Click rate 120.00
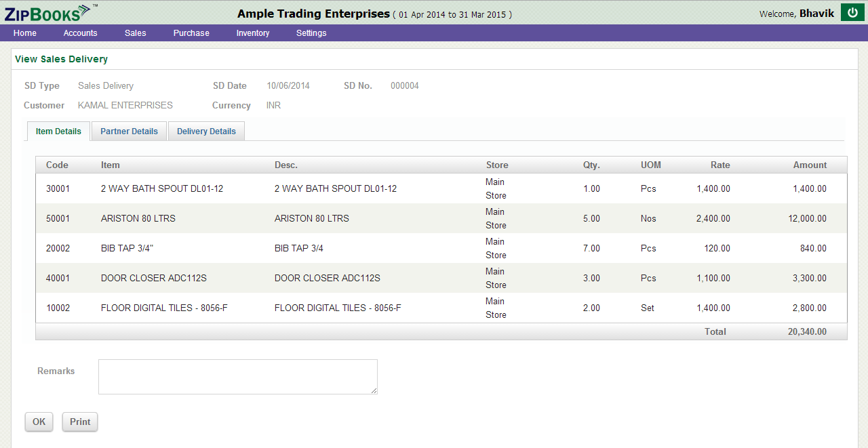Viewport: 868px width, 448px height. point(717,249)
